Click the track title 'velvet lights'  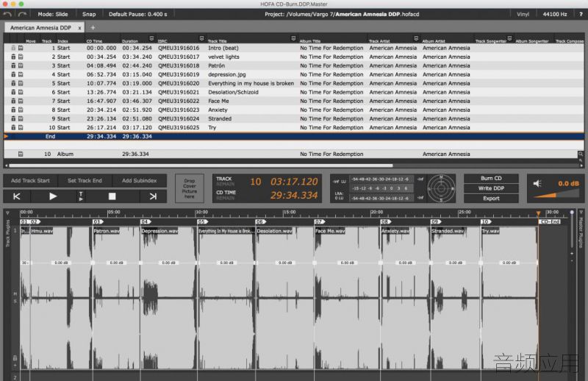(223, 57)
